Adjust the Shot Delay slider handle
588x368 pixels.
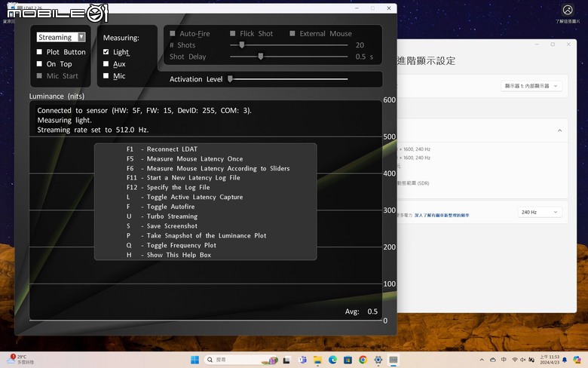tap(261, 57)
